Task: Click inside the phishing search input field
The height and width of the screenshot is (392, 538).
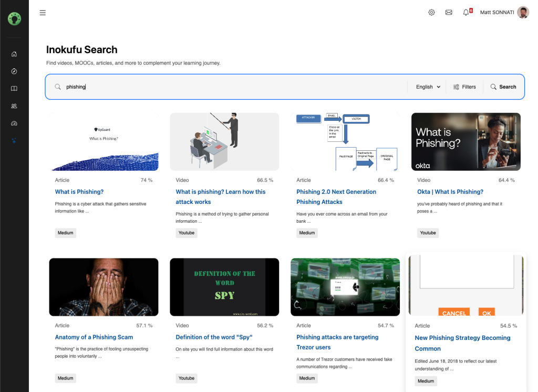Action: click(x=158, y=86)
